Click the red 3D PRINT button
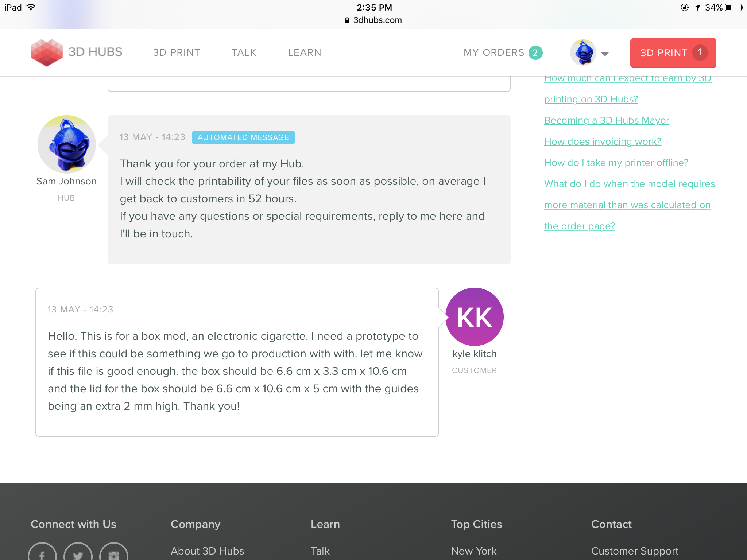The height and width of the screenshot is (560, 747). [x=673, y=53]
